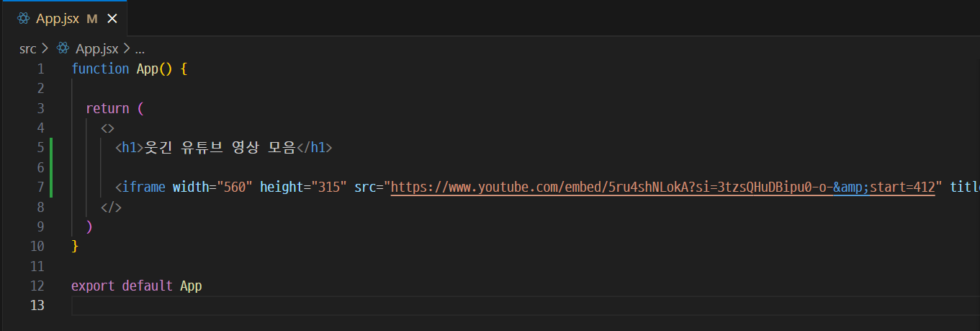Click the function keyword on line 1
The image size is (980, 331).
click(x=100, y=69)
